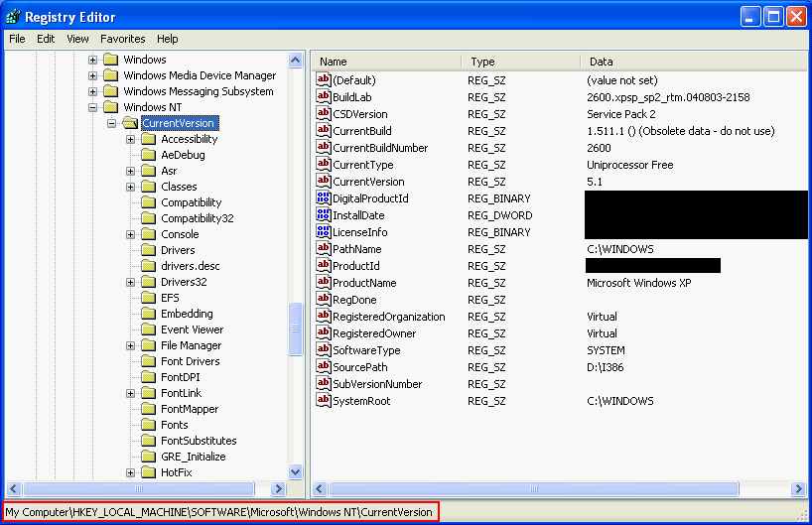Click the InstallDate DWORD value icon

324,215
